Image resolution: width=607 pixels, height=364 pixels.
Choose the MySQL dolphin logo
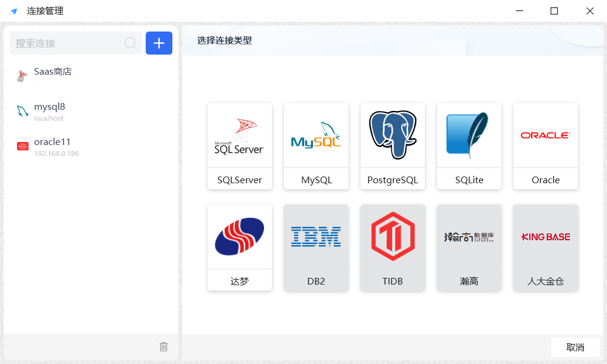click(x=316, y=135)
